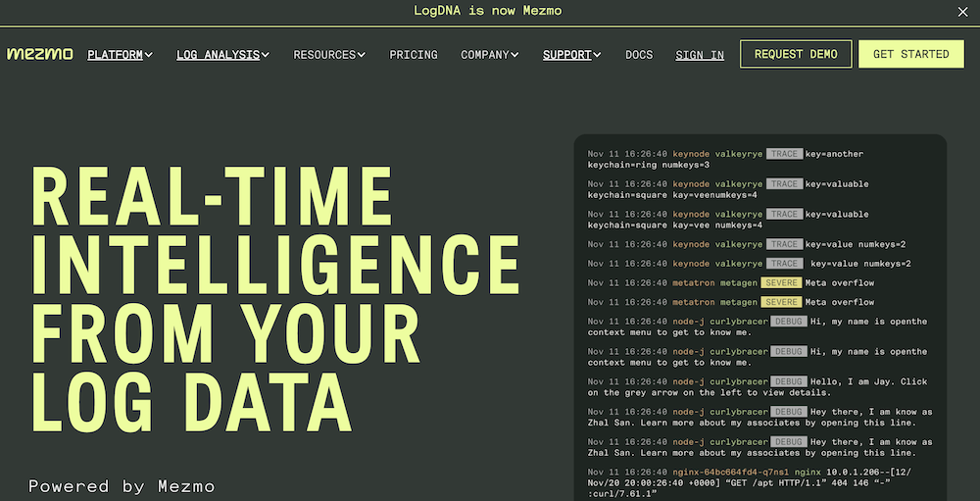This screenshot has height=501, width=980.
Task: Open the Docs link
Action: (639, 55)
